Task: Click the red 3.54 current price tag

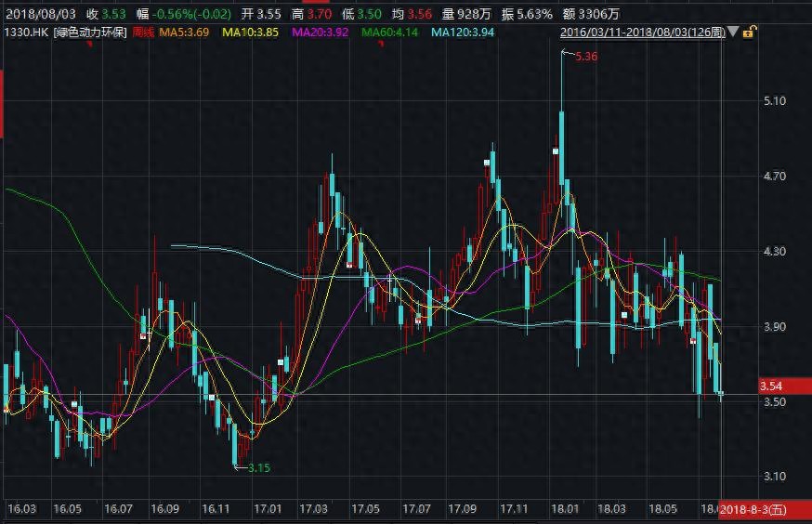Action: 771,386
